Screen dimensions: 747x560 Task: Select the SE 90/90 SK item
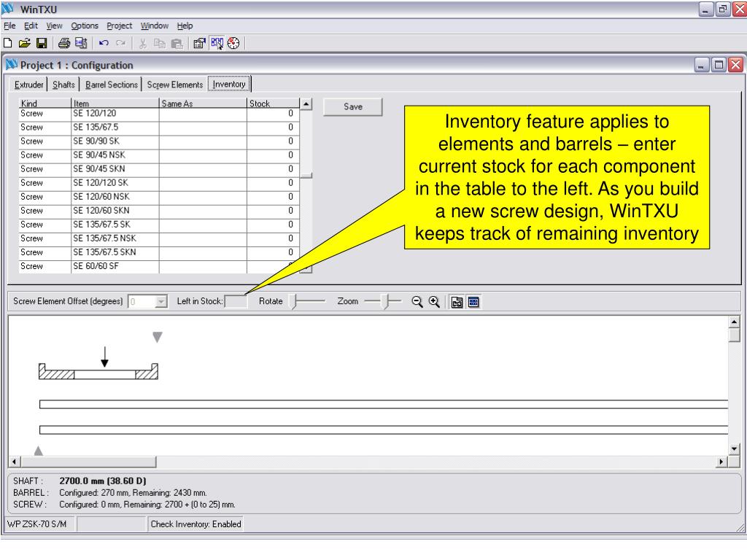(115, 141)
